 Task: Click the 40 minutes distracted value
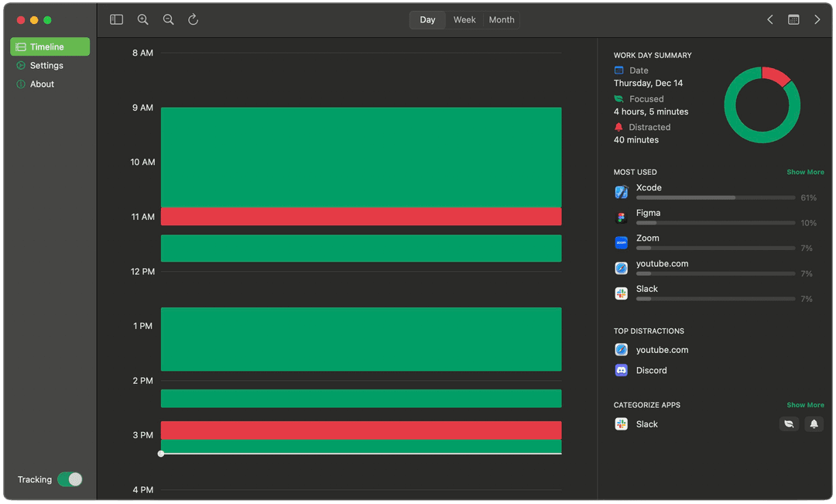636,139
